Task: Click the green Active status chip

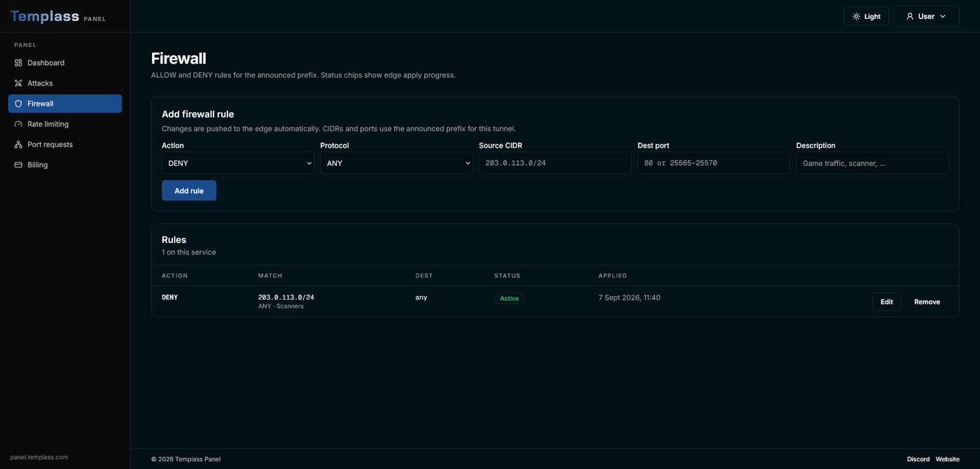Action: (x=510, y=298)
